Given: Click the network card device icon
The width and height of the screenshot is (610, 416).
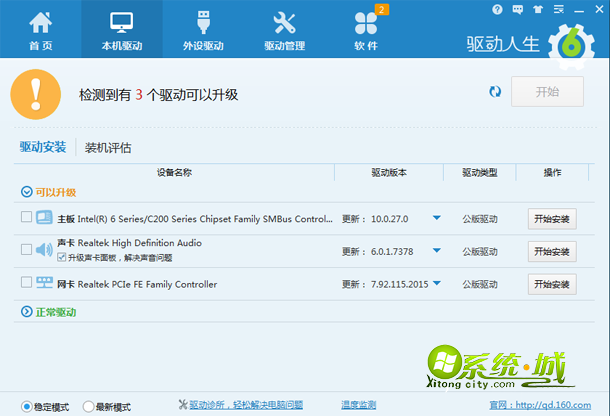Looking at the screenshot, I should (x=44, y=283).
